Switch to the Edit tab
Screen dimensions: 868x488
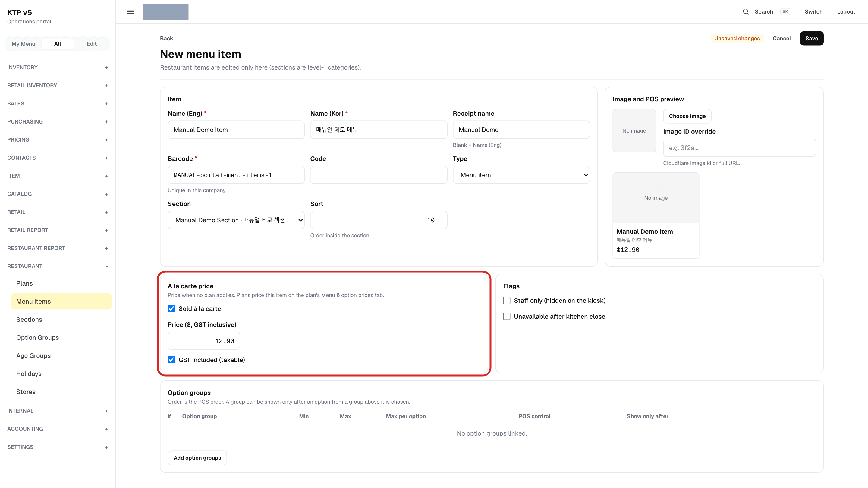(92, 44)
